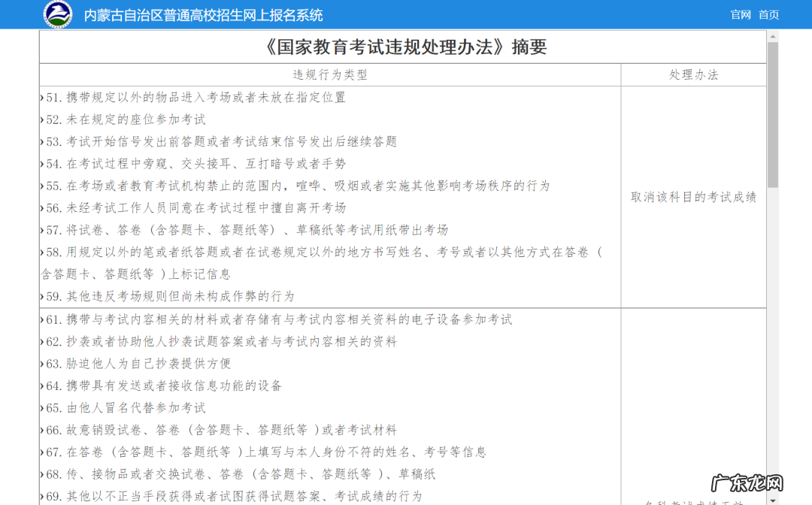
Task: Click the chevron beside rule 52 on seating
Action: [44, 119]
